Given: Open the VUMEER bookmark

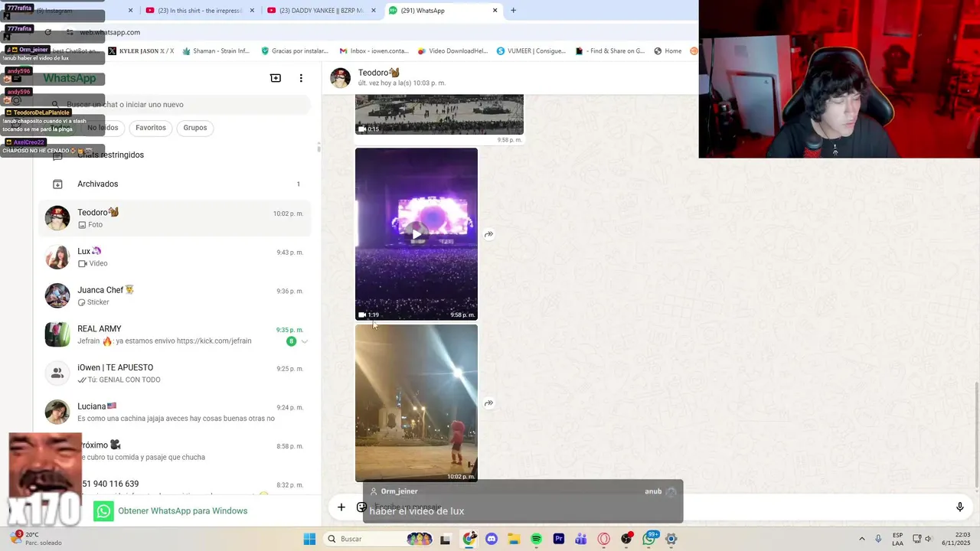Looking at the screenshot, I should 531,51.
